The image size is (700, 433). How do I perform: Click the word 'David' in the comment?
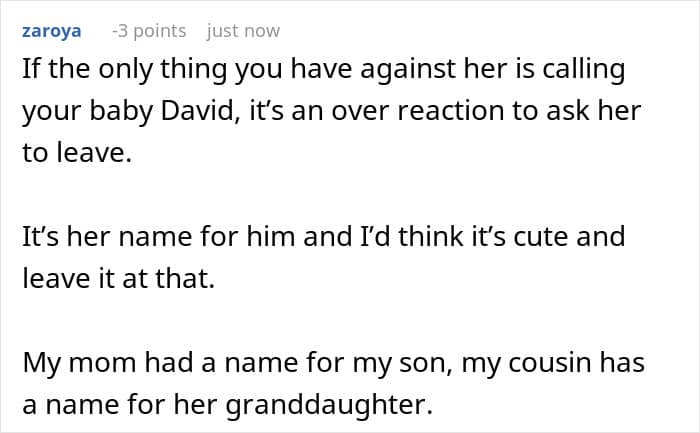tap(197, 111)
